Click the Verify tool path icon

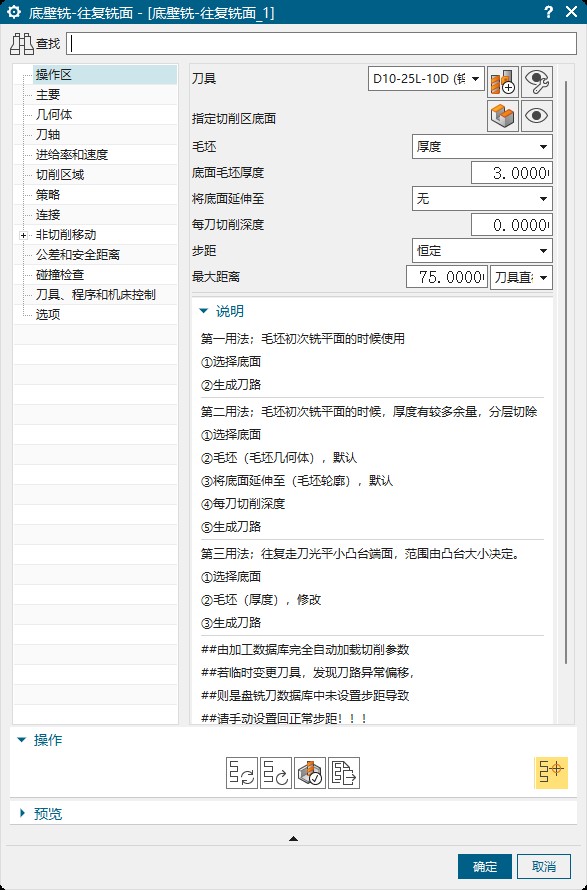[x=310, y=773]
